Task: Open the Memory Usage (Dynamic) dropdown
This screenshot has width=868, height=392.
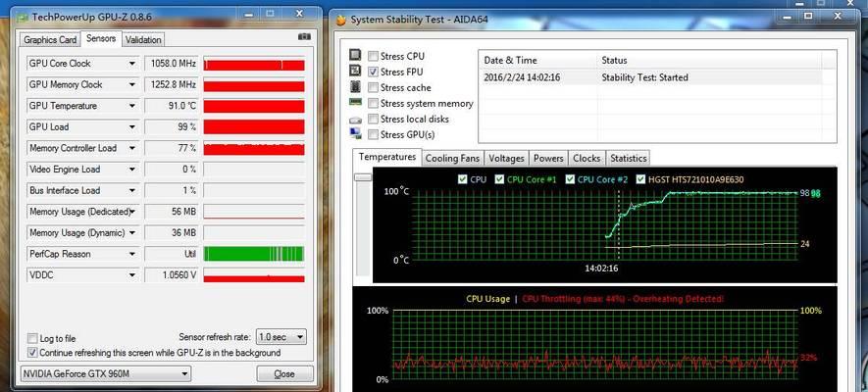Action: click(131, 233)
